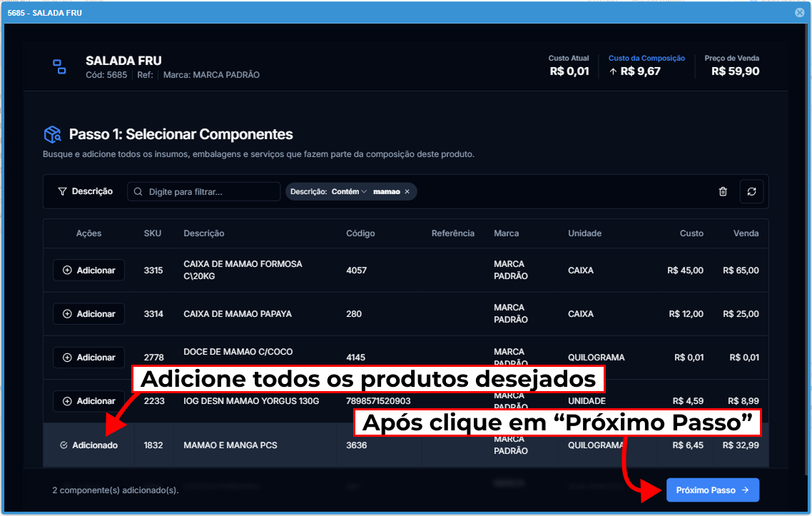Add CAIXA DE MAMAO PAPAYA component
Screen dimensions: 812x516
click(88, 314)
